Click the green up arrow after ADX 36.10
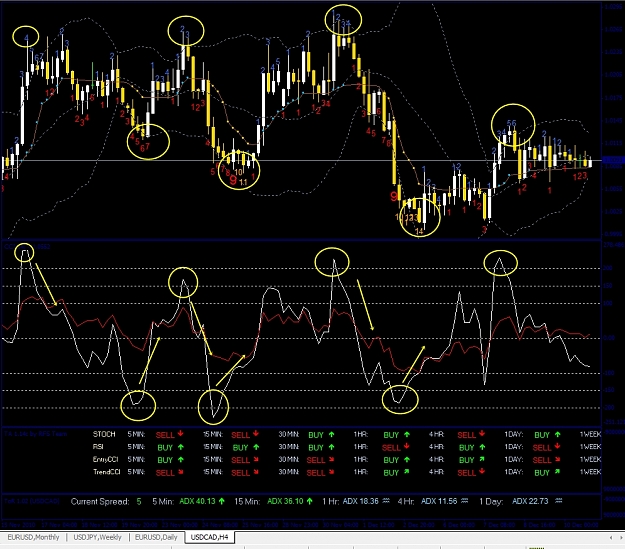The height and width of the screenshot is (549, 625). coord(310,501)
